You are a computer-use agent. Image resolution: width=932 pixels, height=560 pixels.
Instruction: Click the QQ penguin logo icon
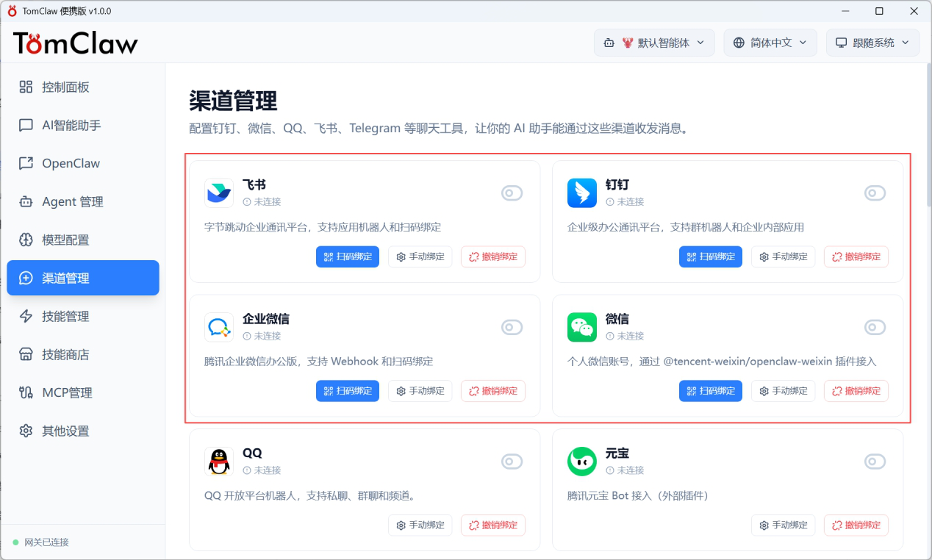pos(219,462)
